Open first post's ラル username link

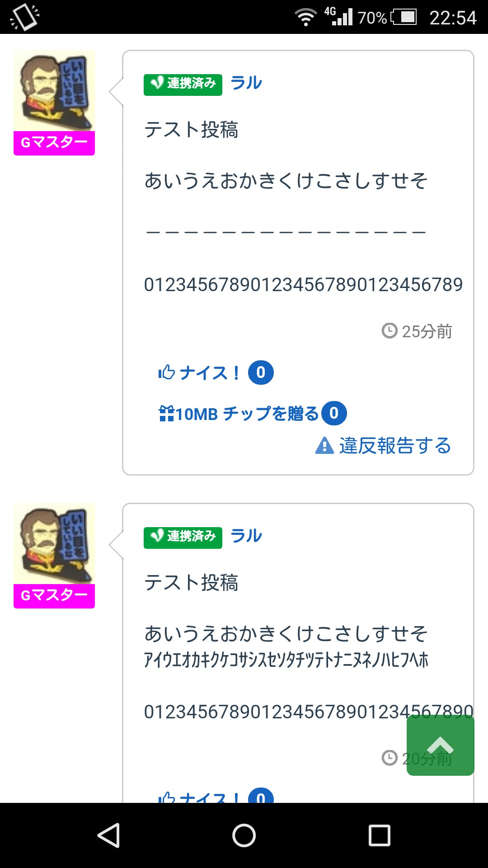click(x=246, y=83)
